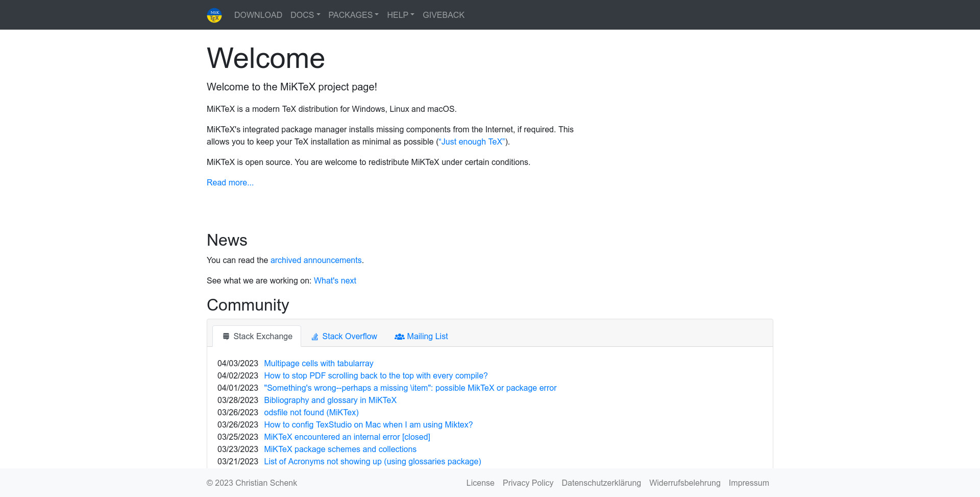Click the Stack Overflow tab icon
980x497 pixels.
[315, 337]
